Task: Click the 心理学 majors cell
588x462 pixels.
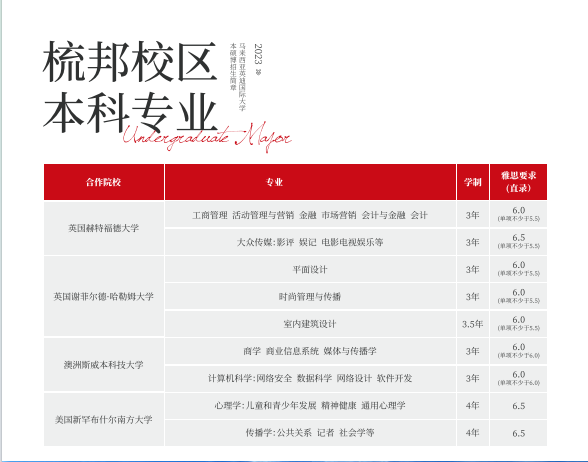Action: [x=310, y=406]
